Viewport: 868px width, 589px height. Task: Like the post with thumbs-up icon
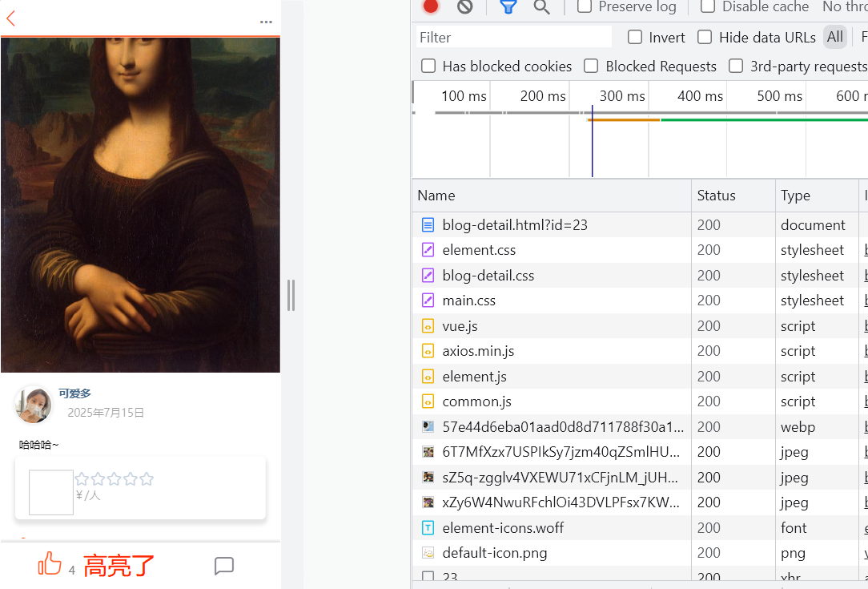[x=50, y=564]
